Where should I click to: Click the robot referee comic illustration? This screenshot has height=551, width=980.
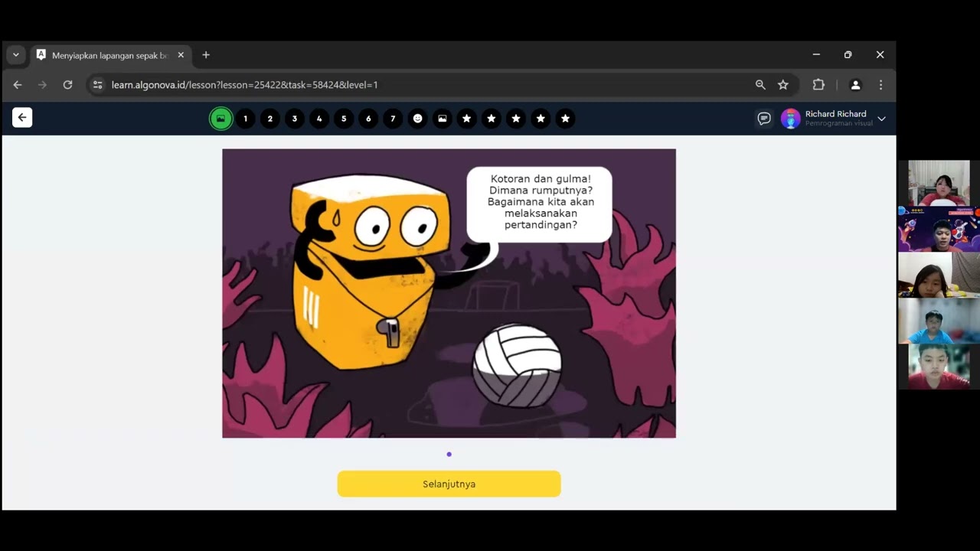pyautogui.click(x=449, y=293)
